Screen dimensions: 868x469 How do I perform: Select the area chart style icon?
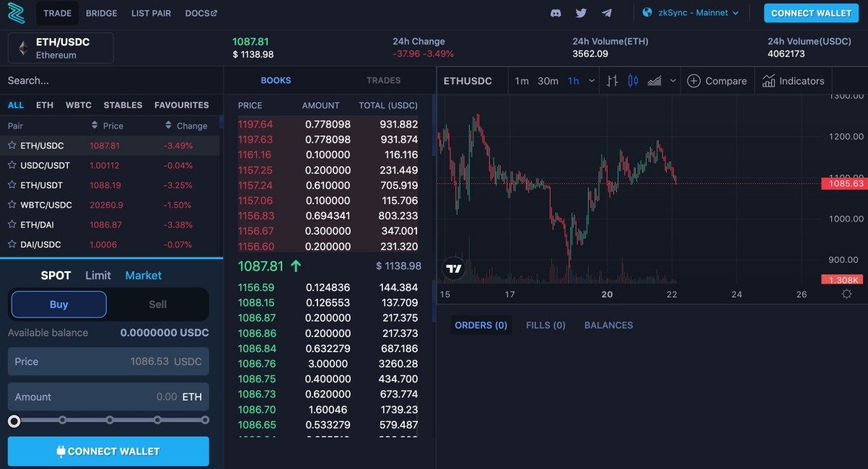coord(654,81)
